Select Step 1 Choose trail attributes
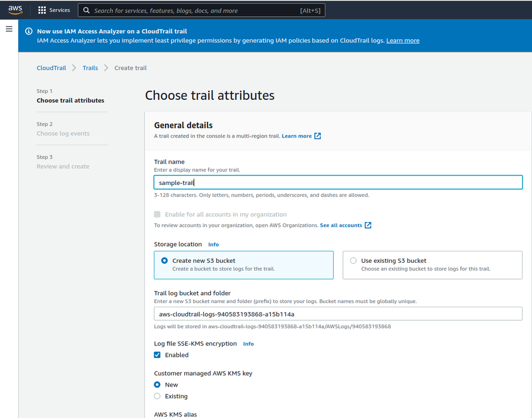This screenshot has height=418, width=532. [x=70, y=100]
